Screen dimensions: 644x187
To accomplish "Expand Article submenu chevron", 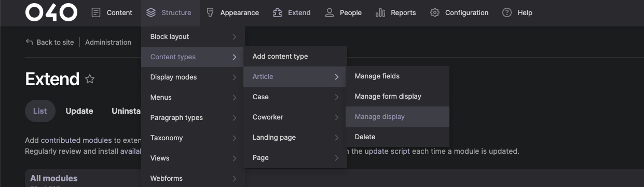I will [337, 77].
